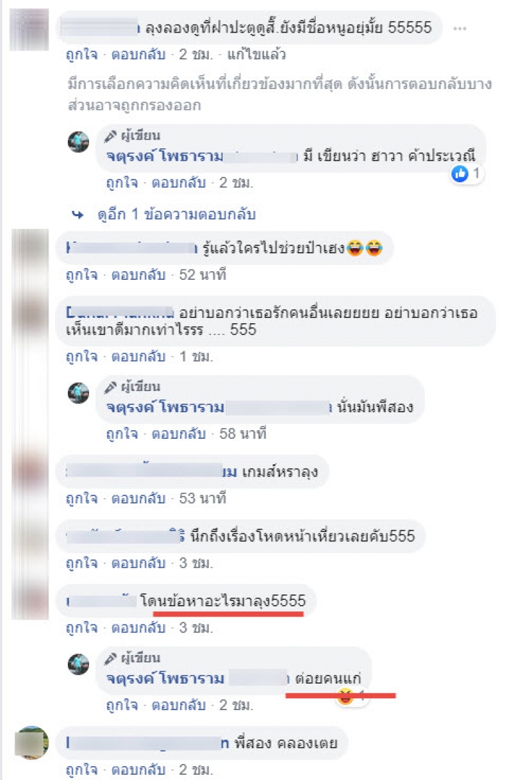Click author avatar beside ฮาวา ค้าประเวณี reply
Screen dimensions: 532x780
tap(78, 142)
